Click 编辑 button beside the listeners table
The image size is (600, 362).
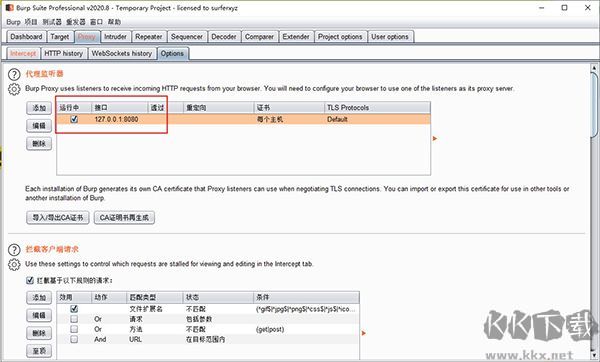point(39,126)
